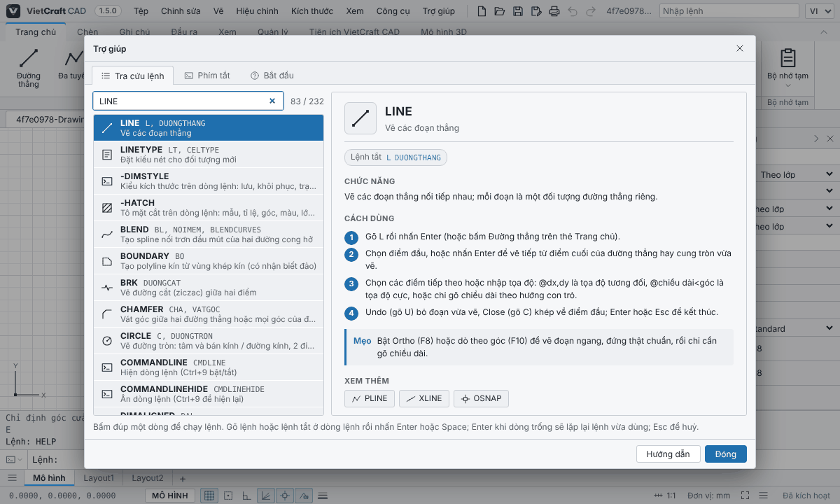
Task: Collapse the ribbon with the chevron
Action: (825, 32)
